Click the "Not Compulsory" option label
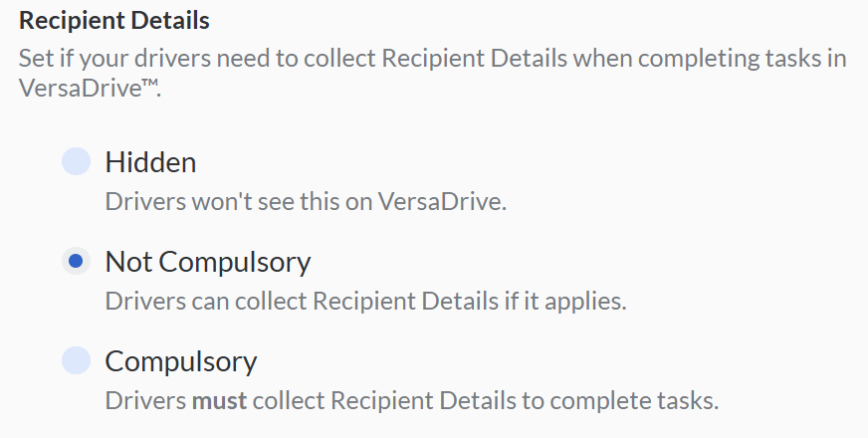The height and width of the screenshot is (438, 868). pos(208,261)
